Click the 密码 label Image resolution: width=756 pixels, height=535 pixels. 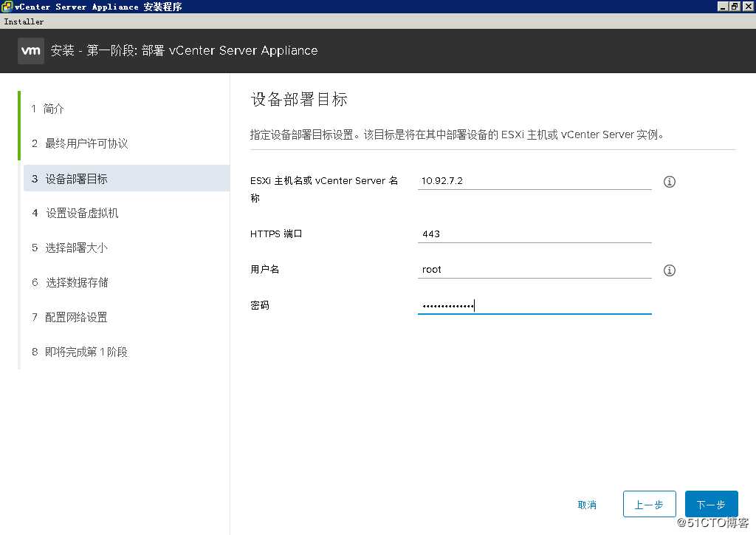(259, 305)
